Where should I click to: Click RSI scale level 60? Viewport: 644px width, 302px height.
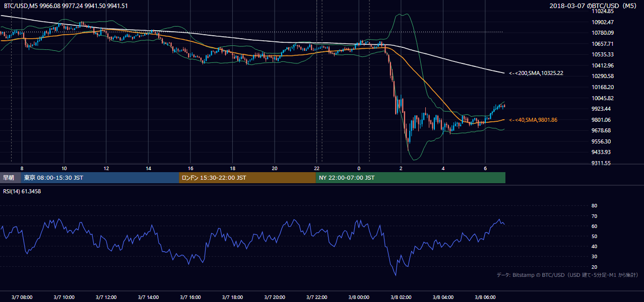594,226
